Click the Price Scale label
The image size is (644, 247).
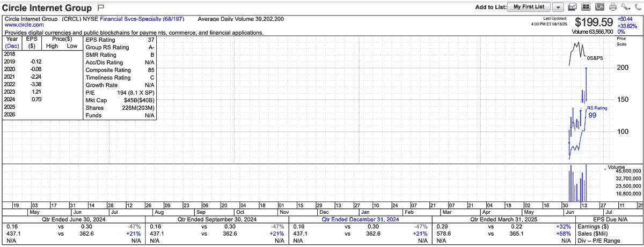[621, 41]
